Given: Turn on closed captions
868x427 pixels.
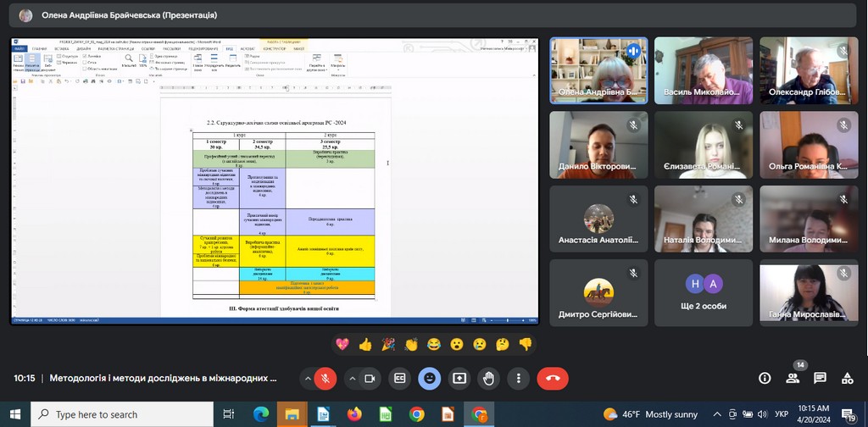Looking at the screenshot, I should tap(399, 378).
